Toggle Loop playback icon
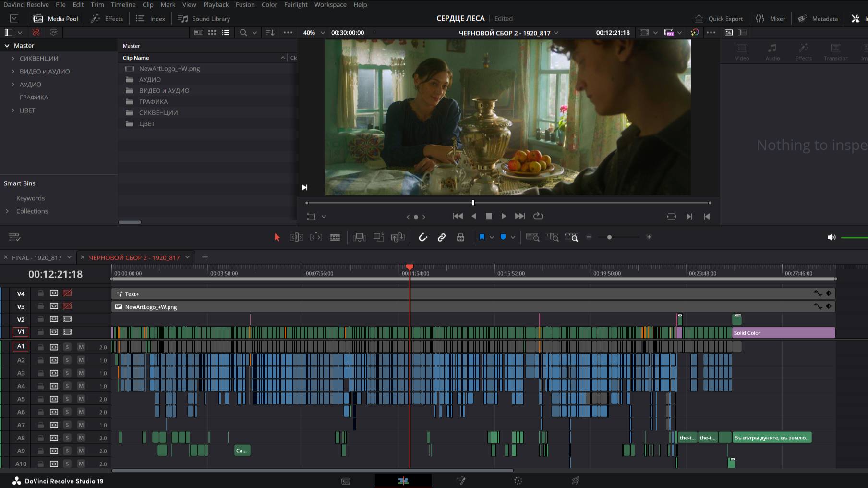Image resolution: width=868 pixels, height=488 pixels. click(538, 216)
